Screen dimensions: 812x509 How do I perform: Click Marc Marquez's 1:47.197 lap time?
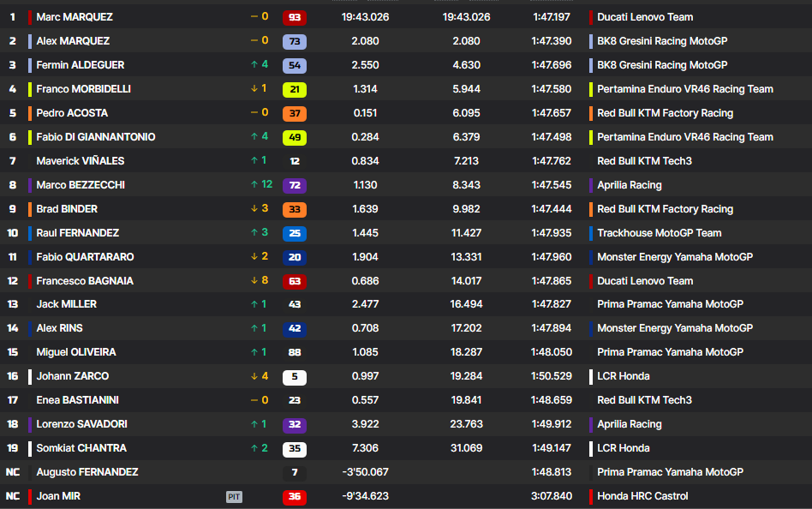pos(551,17)
